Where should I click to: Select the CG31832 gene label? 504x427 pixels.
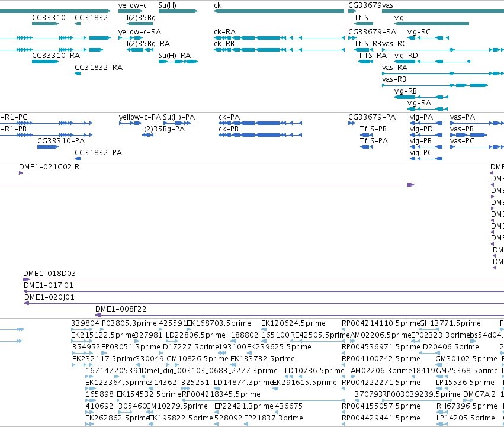coord(91,17)
